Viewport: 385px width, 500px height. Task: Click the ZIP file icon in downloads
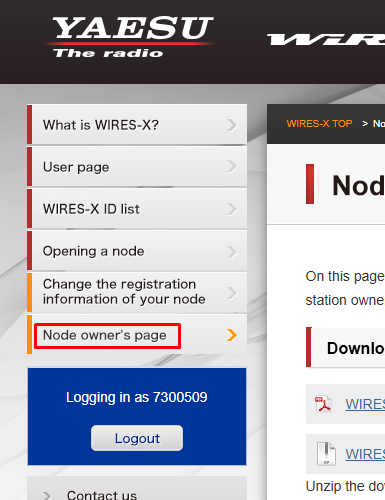point(326,453)
